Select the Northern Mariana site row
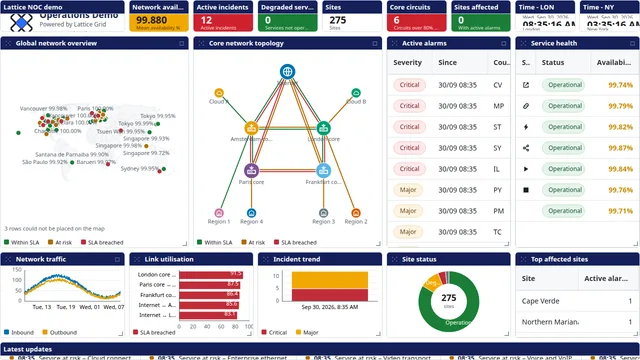The height and width of the screenshot is (360, 640). pos(577,322)
